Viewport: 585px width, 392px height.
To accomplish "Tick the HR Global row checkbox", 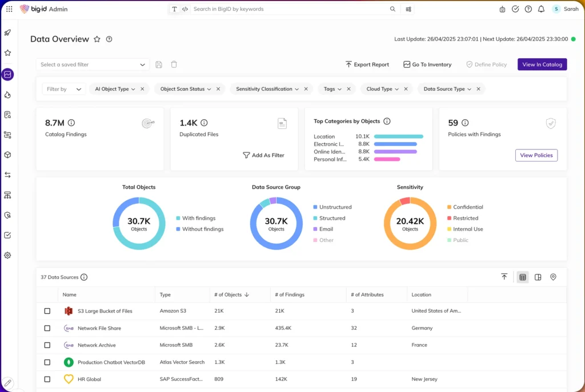I will click(x=47, y=379).
